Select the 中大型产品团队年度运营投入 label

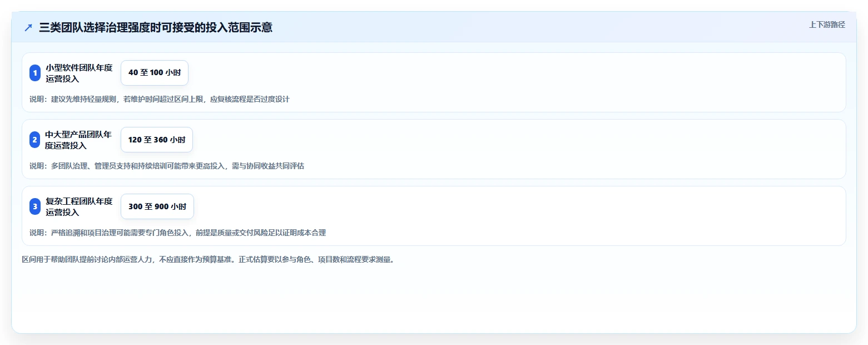(79, 140)
